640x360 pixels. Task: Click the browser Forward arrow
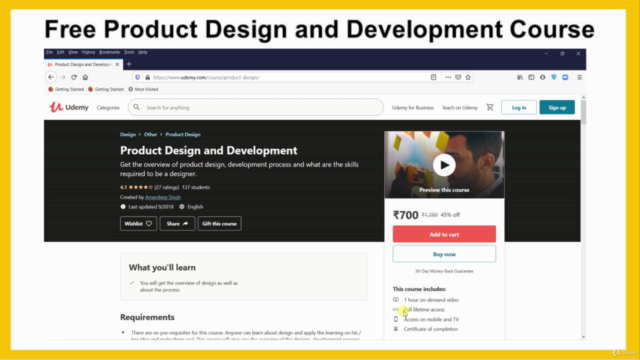62,77
